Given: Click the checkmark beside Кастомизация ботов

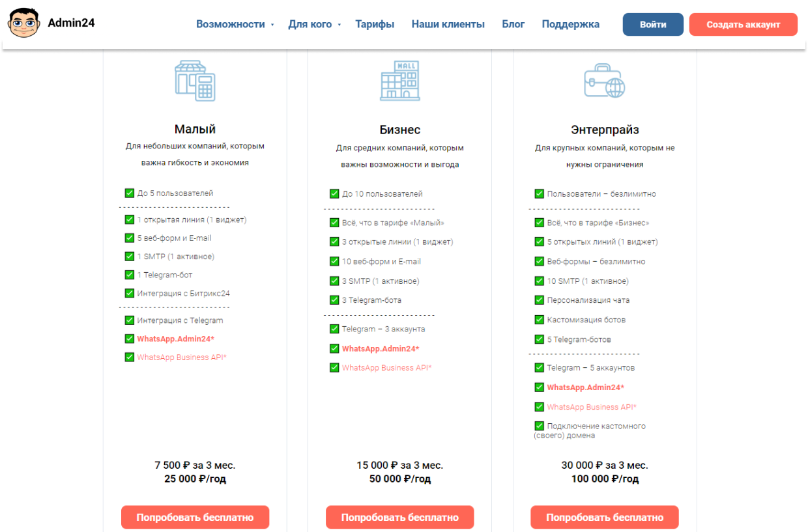Looking at the screenshot, I should click(x=539, y=320).
